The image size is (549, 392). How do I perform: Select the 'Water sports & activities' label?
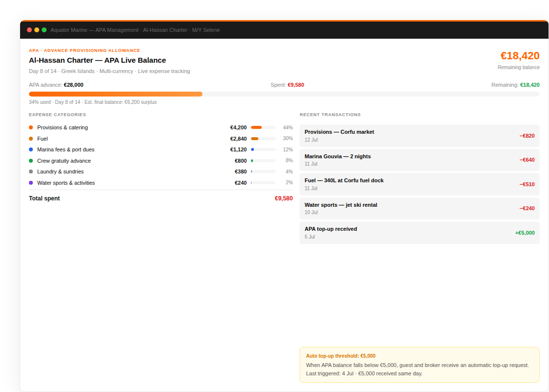66,183
